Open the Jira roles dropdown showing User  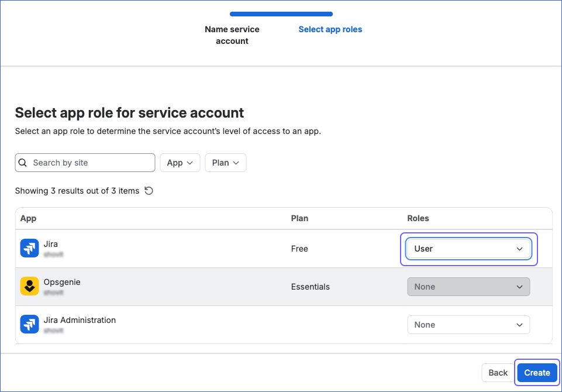468,249
